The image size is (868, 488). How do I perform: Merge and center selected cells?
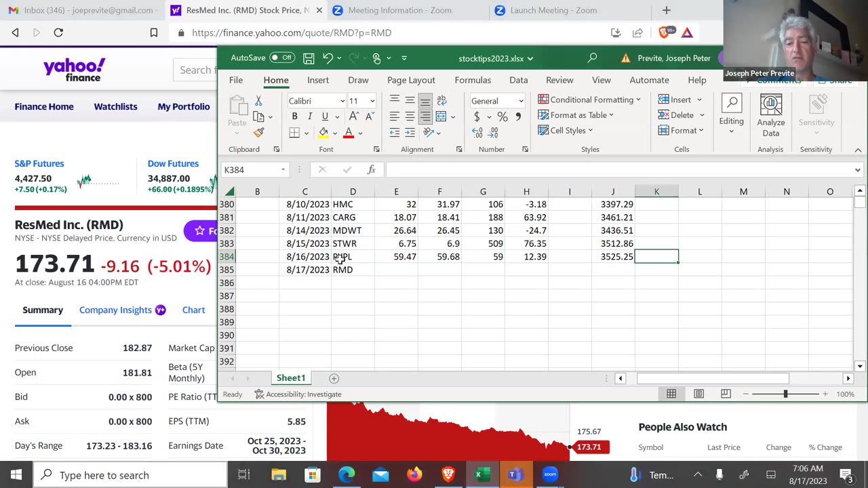tap(441, 117)
